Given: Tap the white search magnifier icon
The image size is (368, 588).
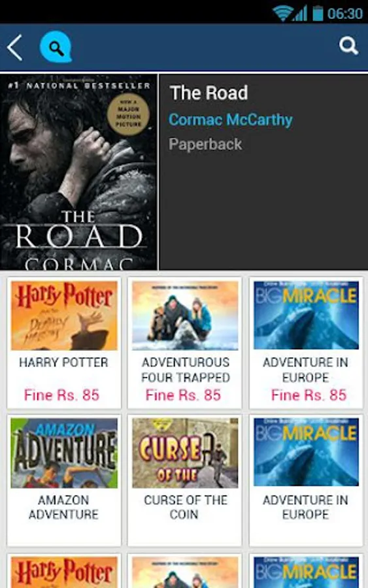Looking at the screenshot, I should tap(348, 46).
